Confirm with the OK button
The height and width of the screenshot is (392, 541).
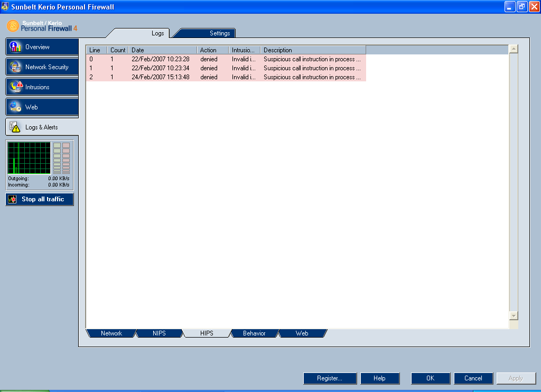pos(430,378)
